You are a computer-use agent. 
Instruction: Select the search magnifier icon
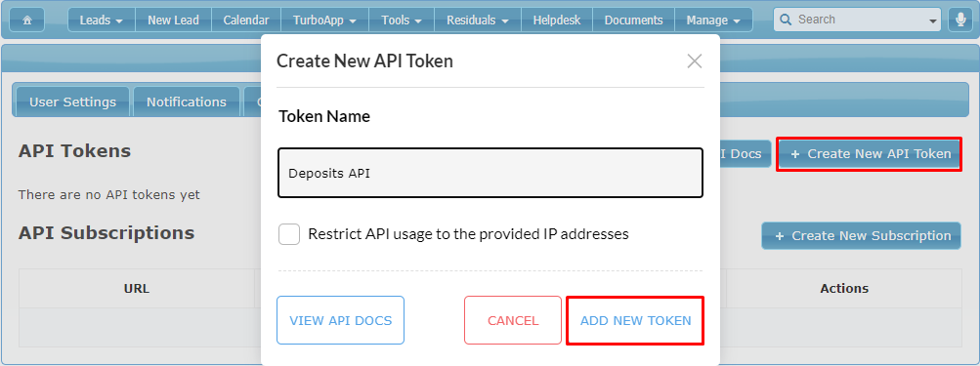coord(787,20)
